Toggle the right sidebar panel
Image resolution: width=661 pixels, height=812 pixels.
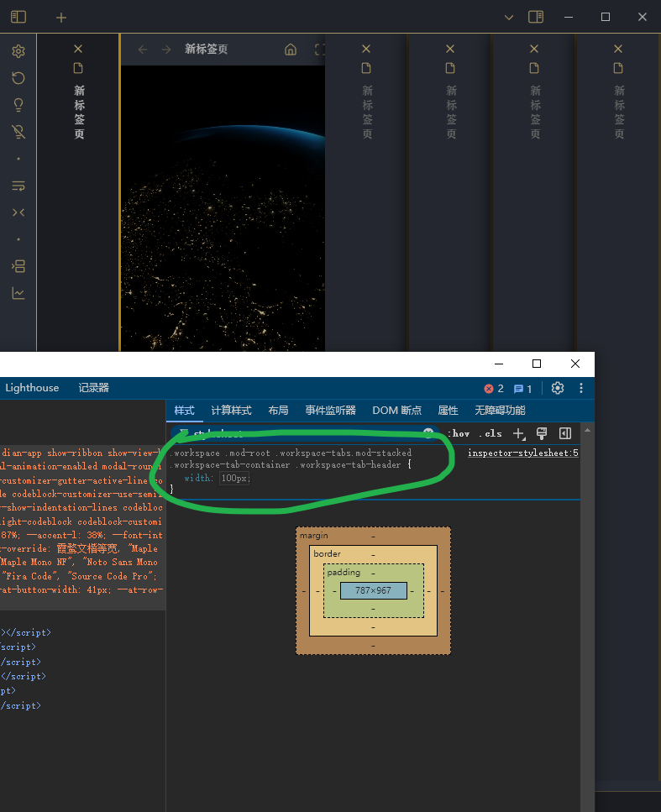535,18
